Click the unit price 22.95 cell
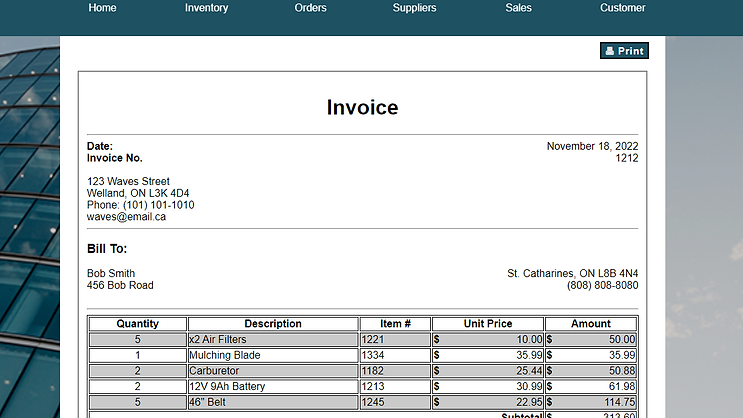This screenshot has height=418, width=743. (488, 402)
